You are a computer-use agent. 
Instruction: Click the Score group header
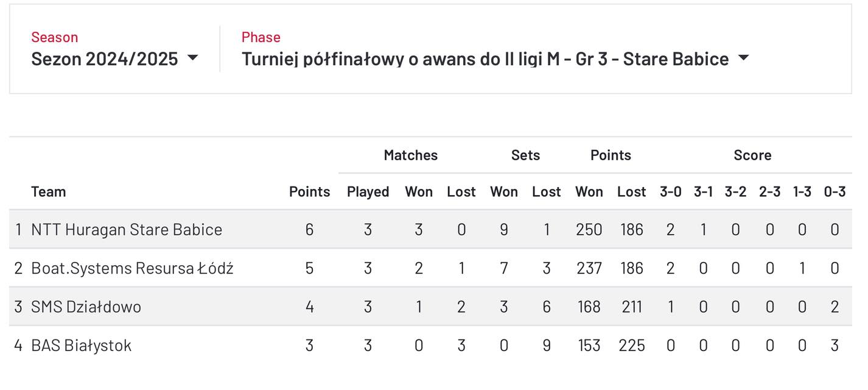tap(752, 155)
